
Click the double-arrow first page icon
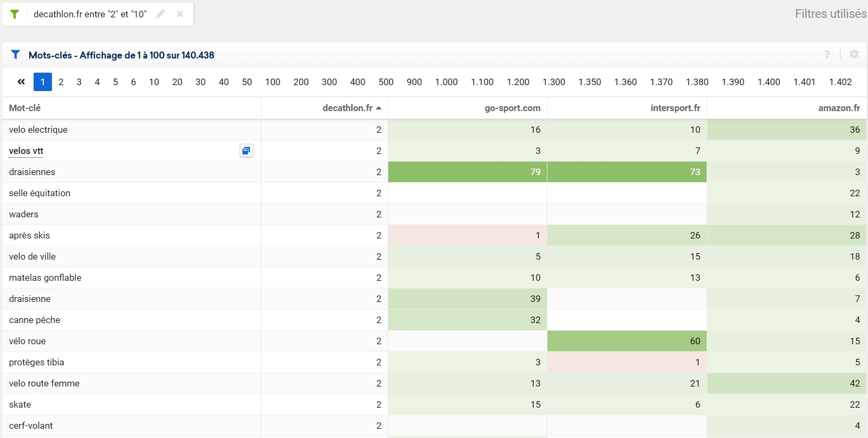click(x=21, y=82)
